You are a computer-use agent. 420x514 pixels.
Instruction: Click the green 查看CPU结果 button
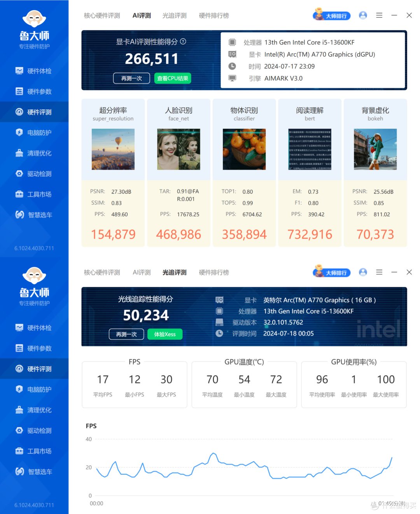coord(173,78)
